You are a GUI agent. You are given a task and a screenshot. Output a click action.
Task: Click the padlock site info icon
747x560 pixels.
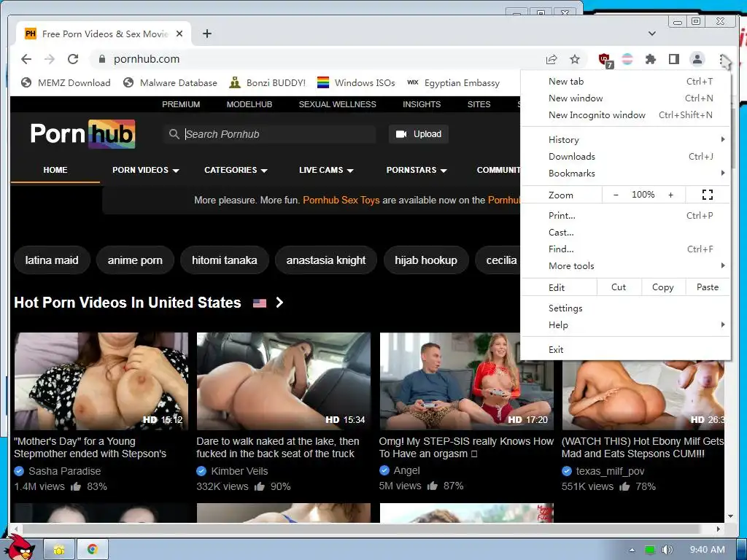[101, 59]
